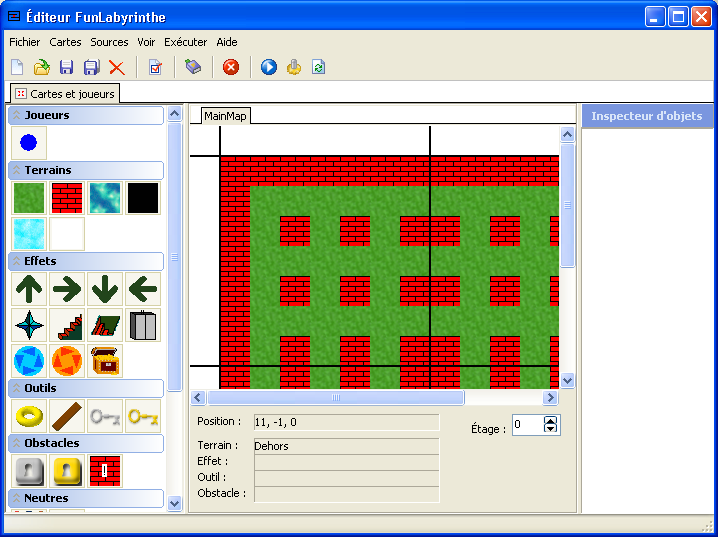The image size is (718, 537).
Task: Select the blue player circle
Action: click(29, 143)
